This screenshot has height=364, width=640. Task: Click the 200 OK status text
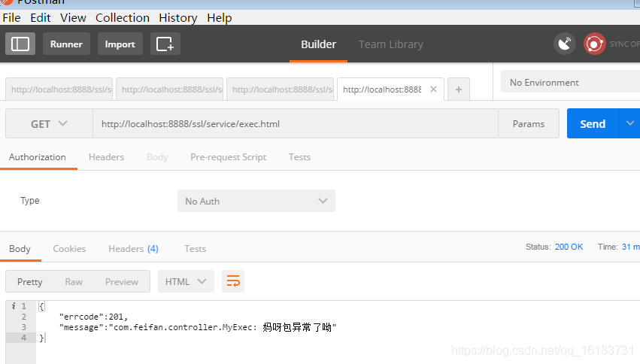point(569,247)
